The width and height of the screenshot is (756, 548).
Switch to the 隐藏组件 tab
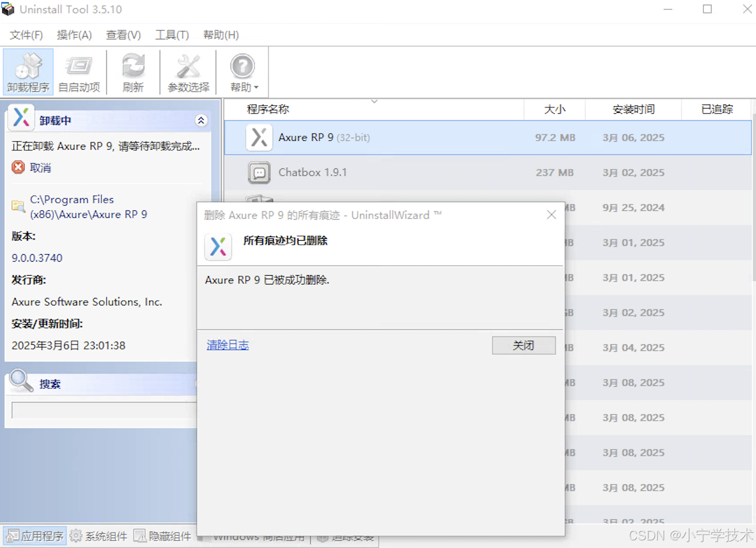coord(162,536)
